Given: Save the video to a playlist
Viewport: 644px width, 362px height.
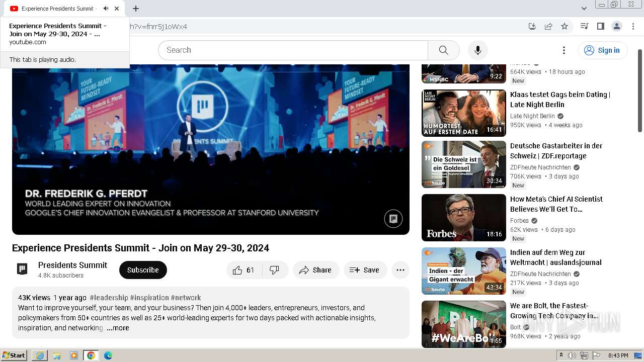Looking at the screenshot, I should click(365, 270).
